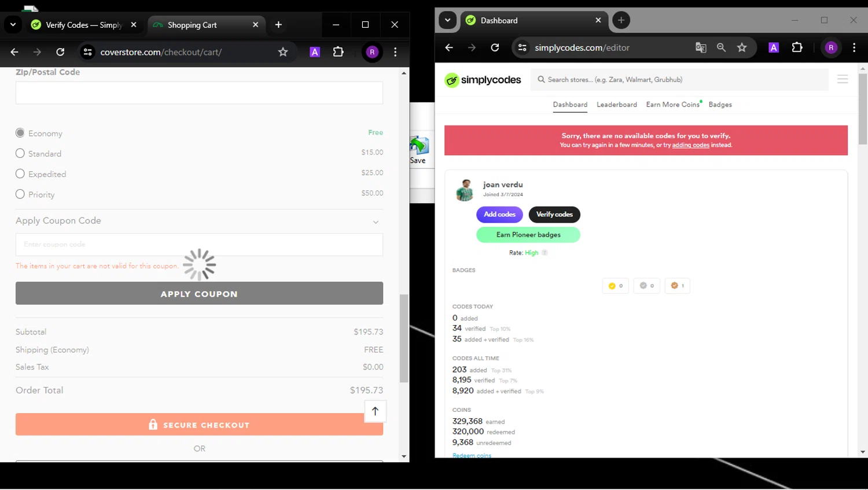Click the Apply Coupon button
This screenshot has width=868, height=490.
coord(199,293)
